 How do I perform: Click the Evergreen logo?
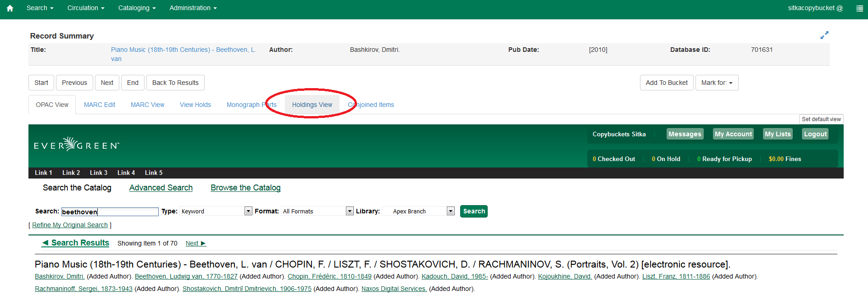(x=77, y=145)
